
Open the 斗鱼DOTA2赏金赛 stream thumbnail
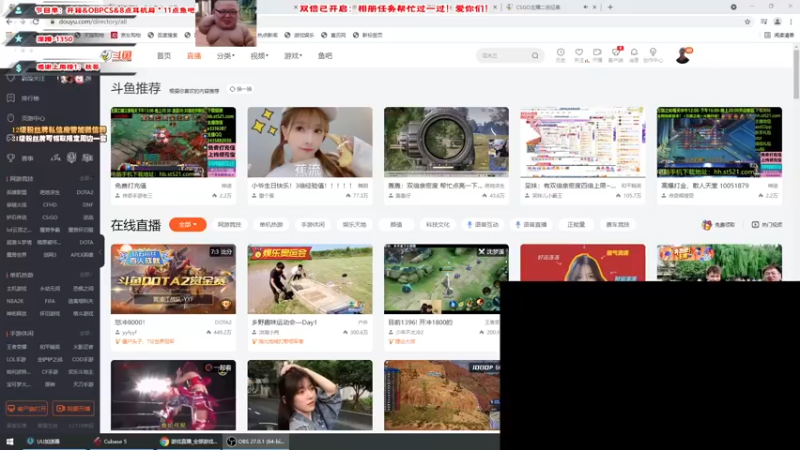173,279
